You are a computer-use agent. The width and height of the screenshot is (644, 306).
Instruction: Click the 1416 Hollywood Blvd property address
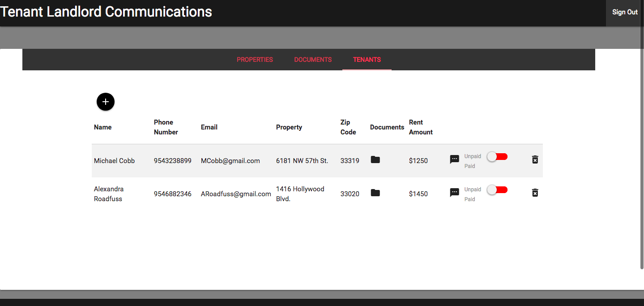pos(299,194)
